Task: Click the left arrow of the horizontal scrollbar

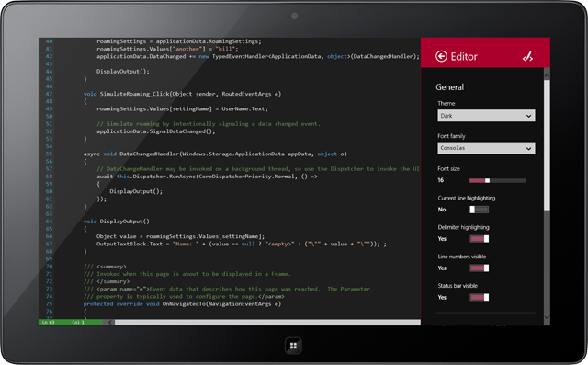Action: 110,322
